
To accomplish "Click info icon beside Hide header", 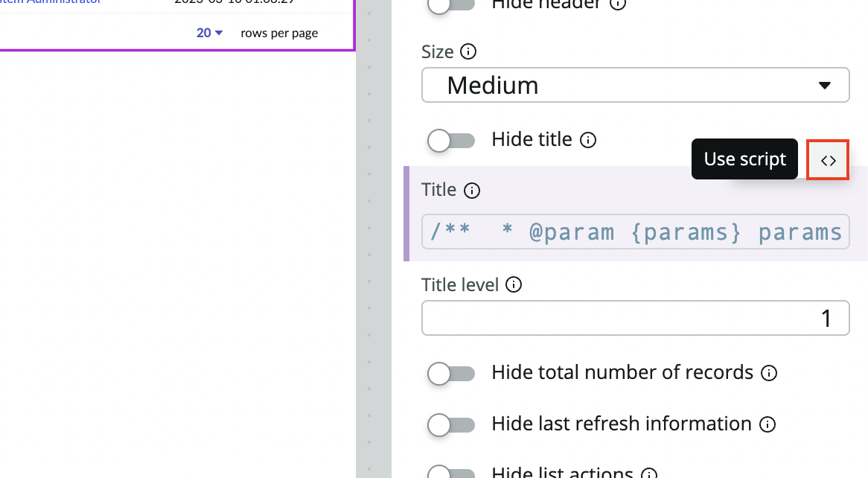I will [x=618, y=4].
